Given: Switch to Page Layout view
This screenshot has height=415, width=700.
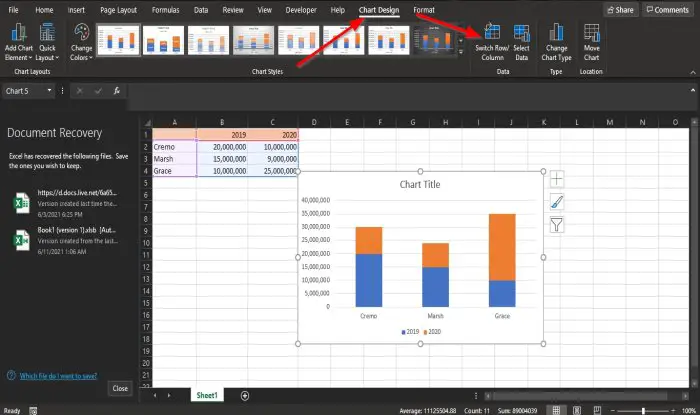Looking at the screenshot, I should coord(577,410).
